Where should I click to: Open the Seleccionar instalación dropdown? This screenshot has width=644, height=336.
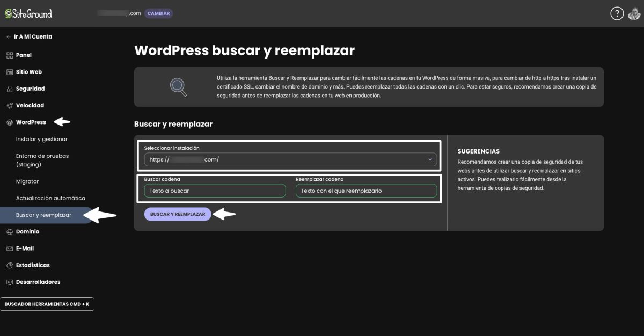coord(290,159)
